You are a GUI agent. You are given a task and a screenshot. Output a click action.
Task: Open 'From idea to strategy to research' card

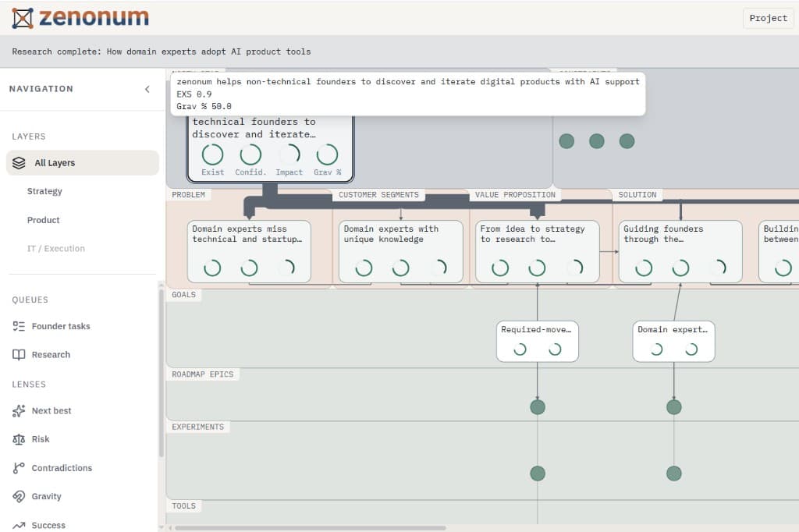coord(538,252)
